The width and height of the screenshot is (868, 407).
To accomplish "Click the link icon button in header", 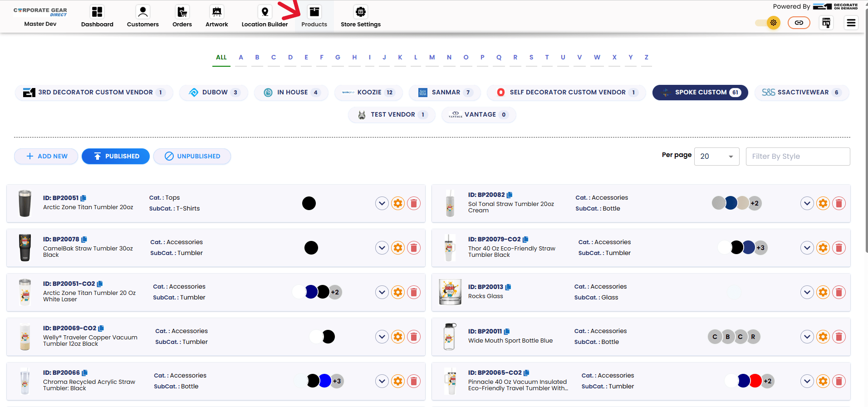I will 799,23.
